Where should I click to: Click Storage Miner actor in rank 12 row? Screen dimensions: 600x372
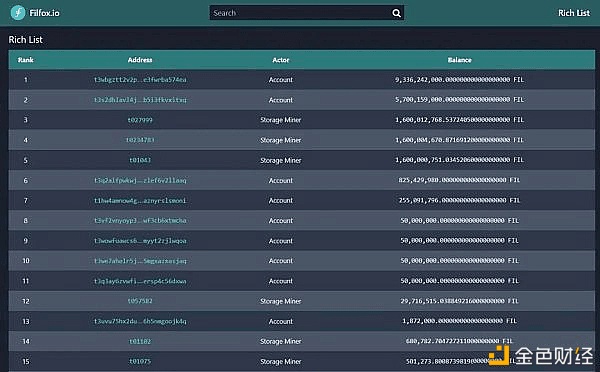click(x=281, y=301)
